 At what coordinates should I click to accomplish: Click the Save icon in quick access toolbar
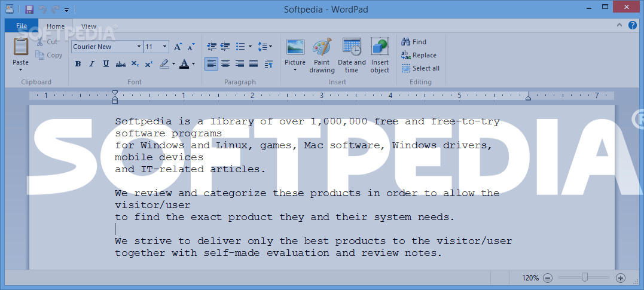(x=29, y=9)
